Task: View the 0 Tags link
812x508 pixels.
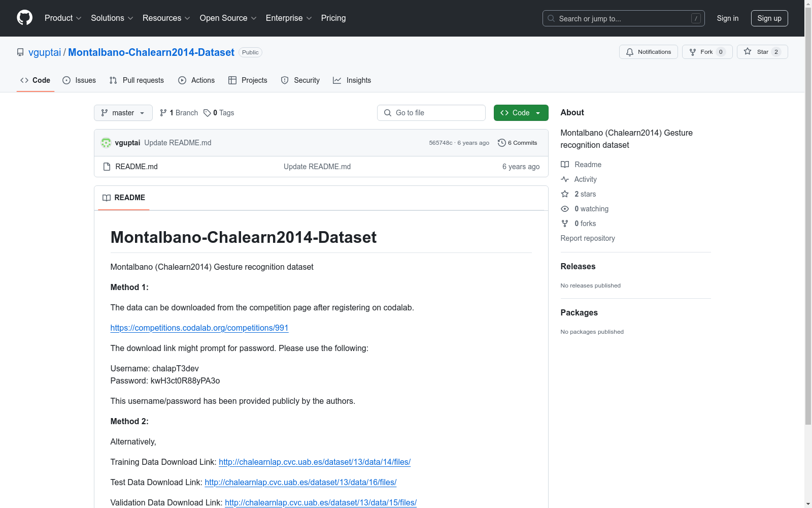Action: [x=219, y=113]
